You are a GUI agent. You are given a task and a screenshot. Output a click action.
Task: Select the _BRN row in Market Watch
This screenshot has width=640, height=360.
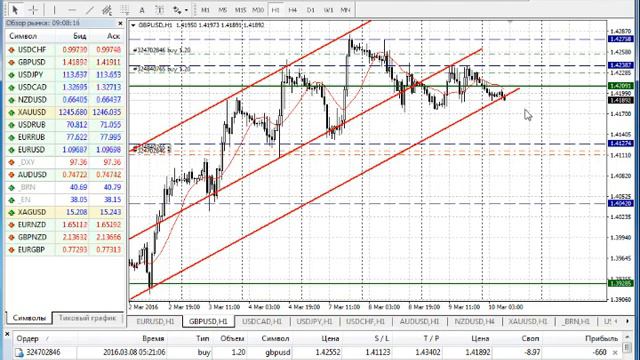click(64, 187)
